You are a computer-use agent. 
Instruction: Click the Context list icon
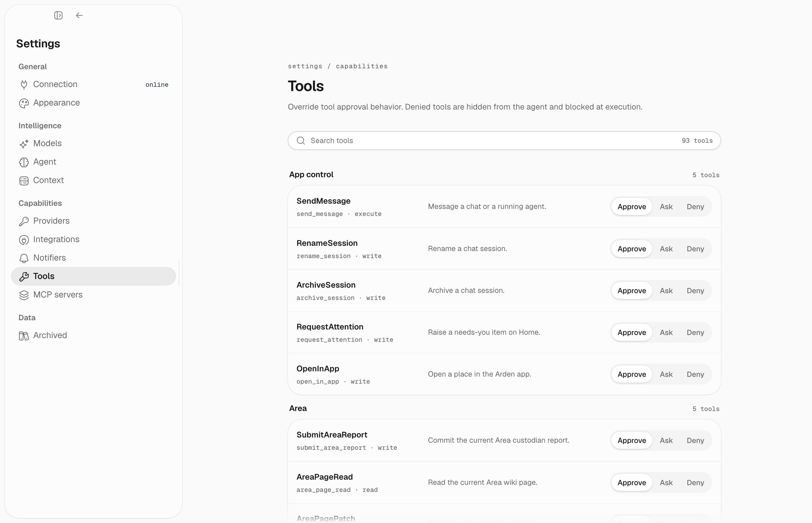24,180
